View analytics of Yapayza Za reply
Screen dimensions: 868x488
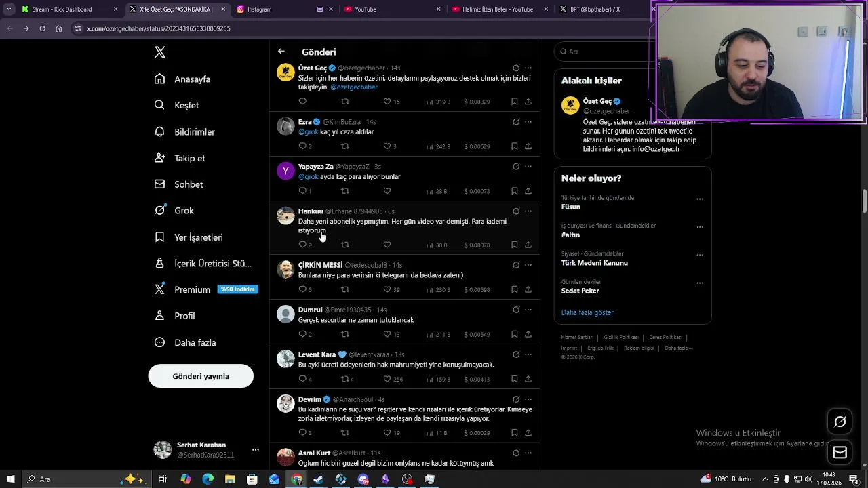click(437, 191)
